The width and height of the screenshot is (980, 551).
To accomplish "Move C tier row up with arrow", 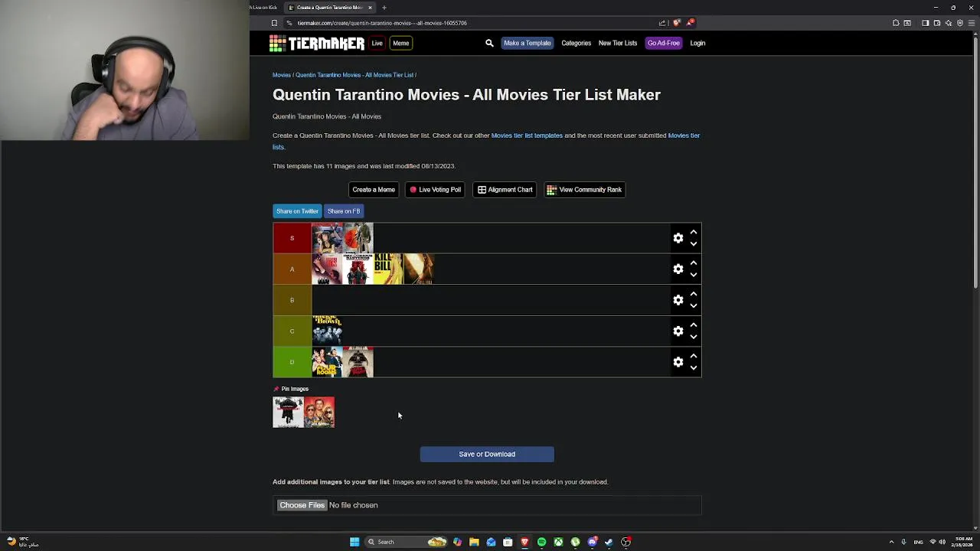I will [x=694, y=325].
